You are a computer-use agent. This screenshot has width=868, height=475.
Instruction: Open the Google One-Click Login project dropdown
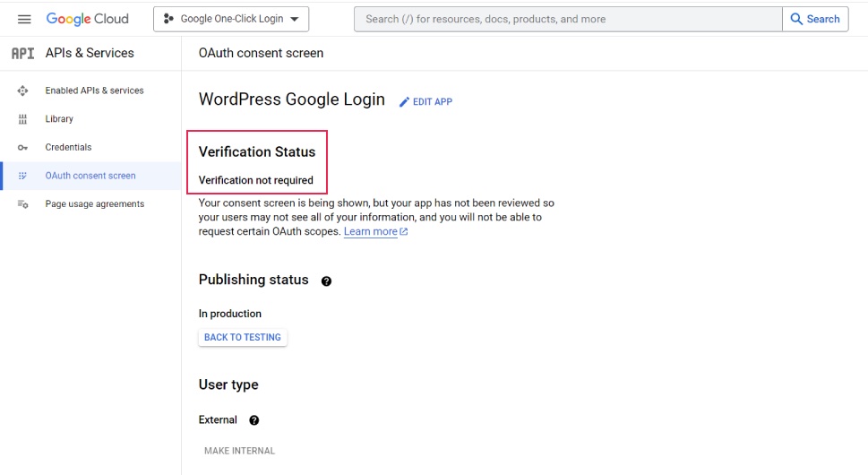(231, 20)
